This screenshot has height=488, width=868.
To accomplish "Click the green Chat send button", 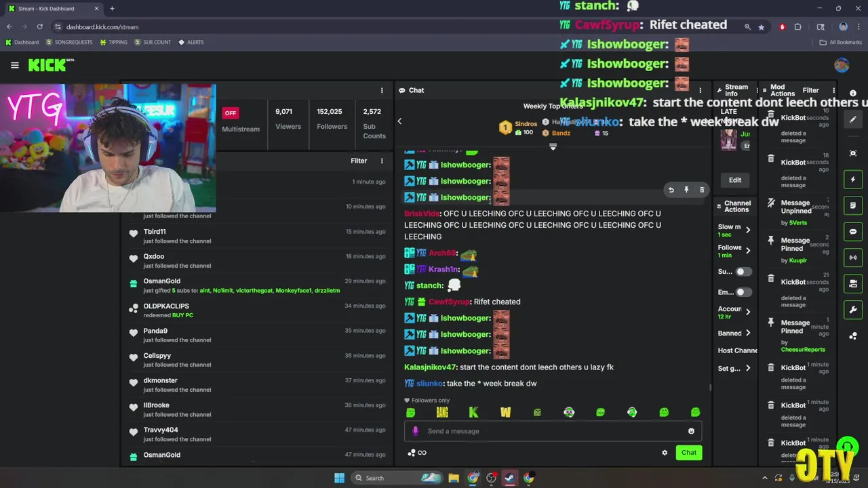I will click(689, 453).
